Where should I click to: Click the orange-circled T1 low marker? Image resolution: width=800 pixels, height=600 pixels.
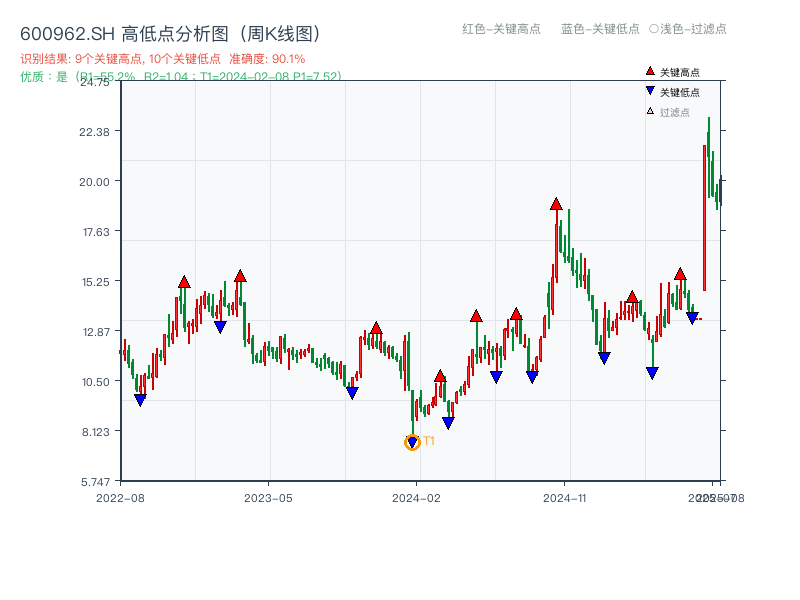tap(412, 442)
